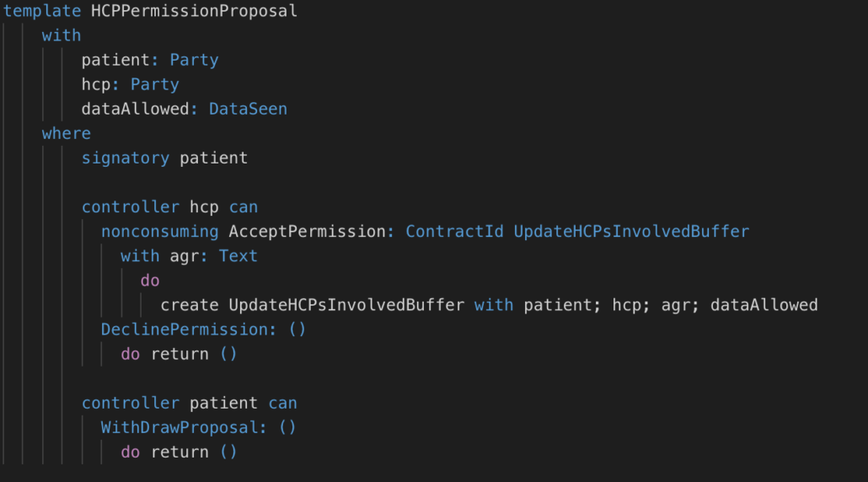Click the controller keyword before patient can
Viewport: 868px width, 482px height.
point(131,403)
